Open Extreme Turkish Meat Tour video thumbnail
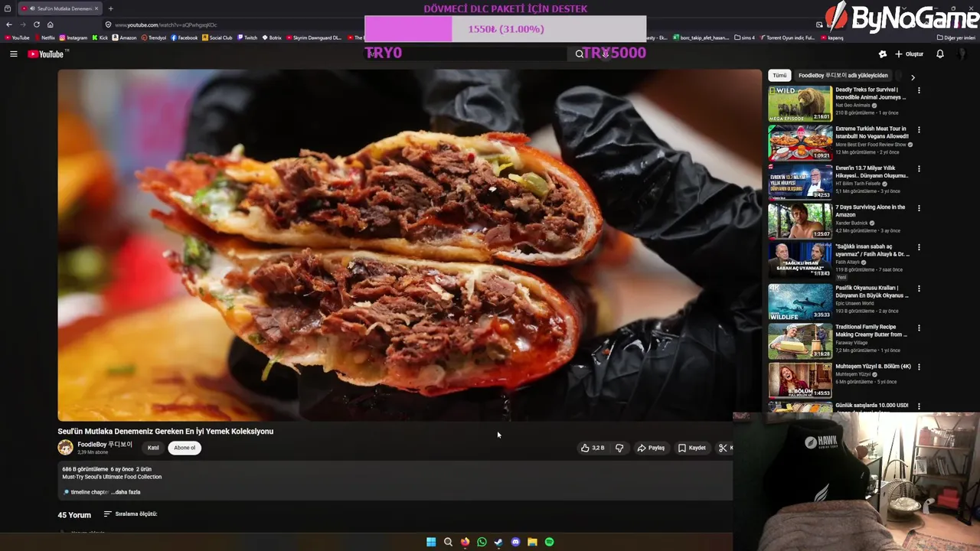The image size is (980, 551). click(800, 142)
